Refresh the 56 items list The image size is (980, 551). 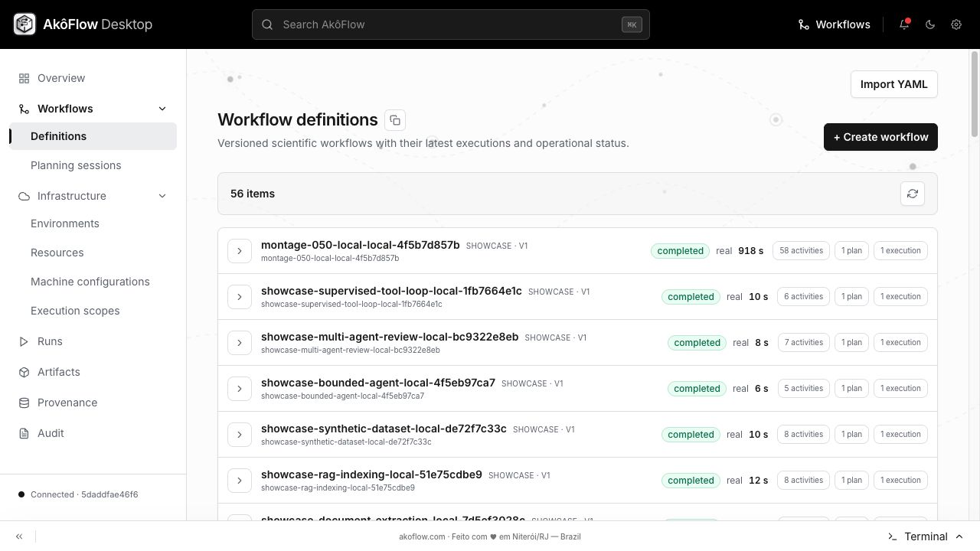(x=913, y=194)
